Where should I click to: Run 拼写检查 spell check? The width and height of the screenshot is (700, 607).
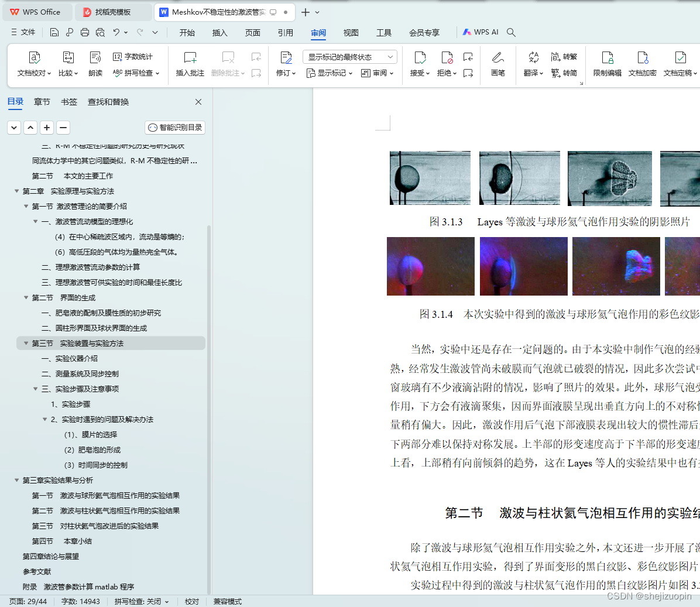click(136, 73)
